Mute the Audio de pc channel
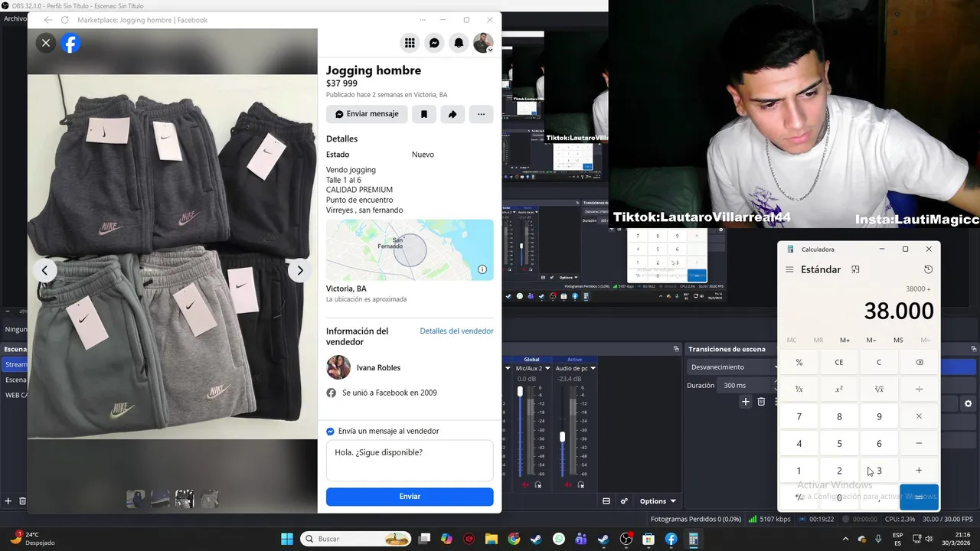This screenshot has height=551, width=980. (x=567, y=485)
